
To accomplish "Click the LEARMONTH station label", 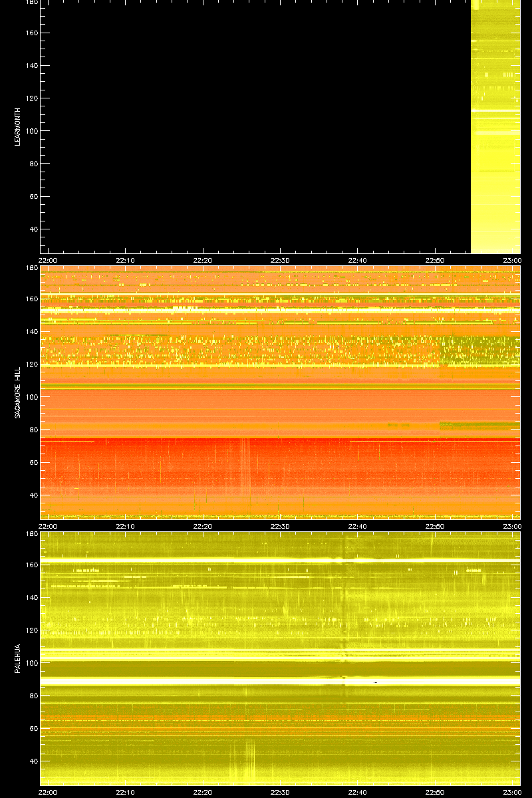I will [18, 127].
